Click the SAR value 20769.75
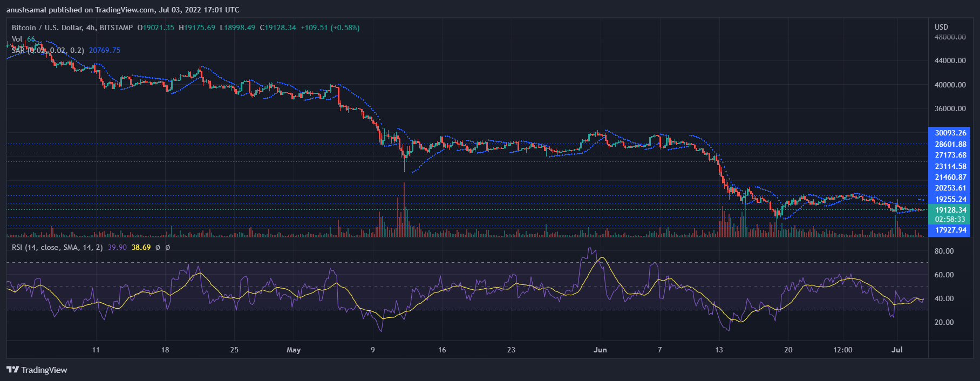This screenshot has height=381, width=980. pyautogui.click(x=105, y=50)
